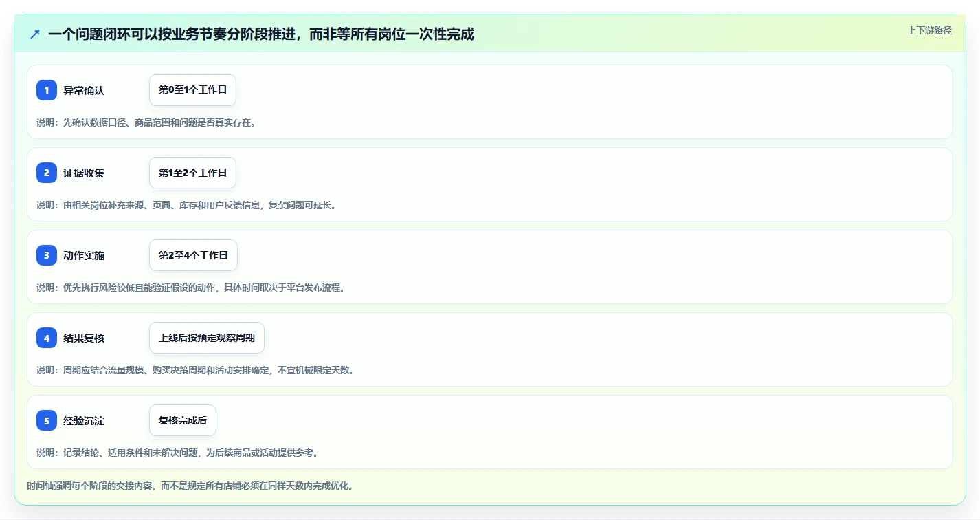Image resolution: width=980 pixels, height=520 pixels.
Task: Click the 上下游路径 label
Action: click(x=930, y=30)
